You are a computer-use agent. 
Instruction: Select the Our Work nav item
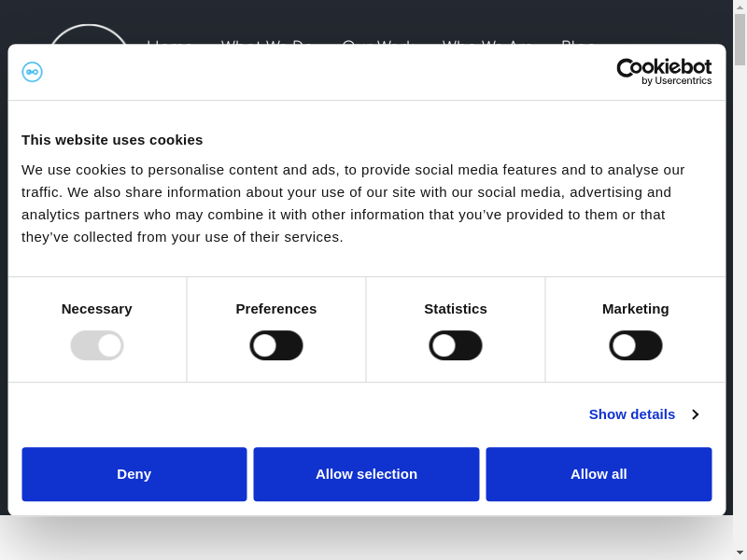pyautogui.click(x=376, y=41)
